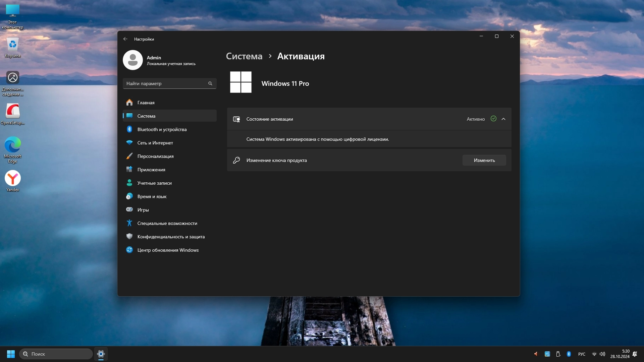
Task: Open Время и язык settings
Action: pyautogui.click(x=152, y=196)
